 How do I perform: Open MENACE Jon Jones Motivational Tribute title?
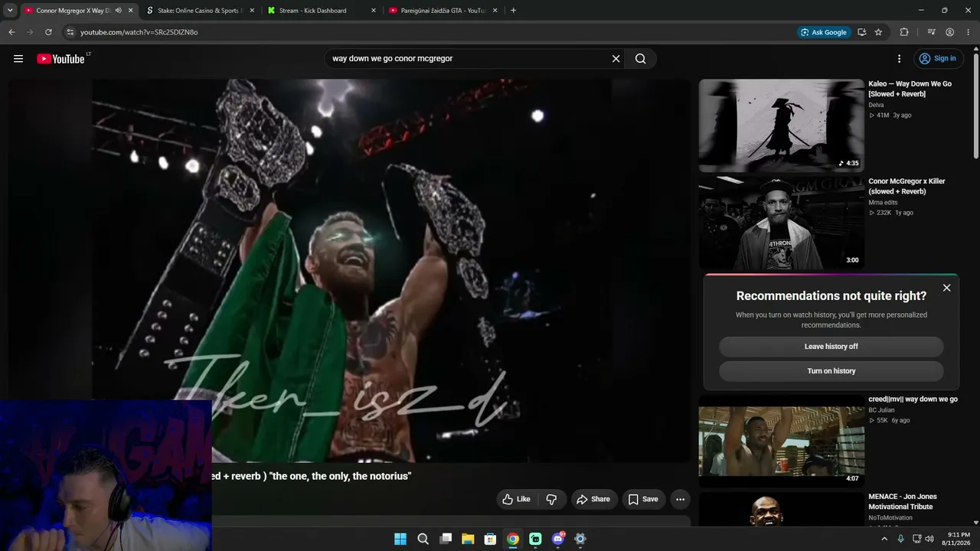point(902,501)
